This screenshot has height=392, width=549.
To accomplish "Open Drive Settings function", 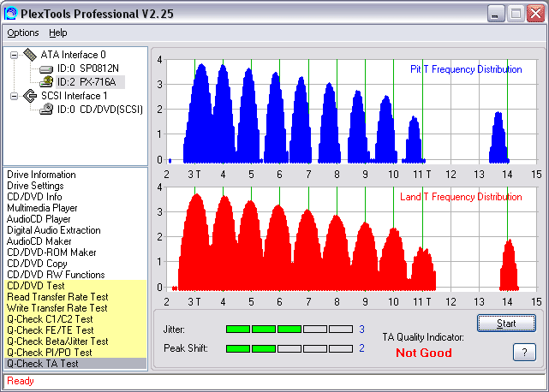I will [x=35, y=186].
